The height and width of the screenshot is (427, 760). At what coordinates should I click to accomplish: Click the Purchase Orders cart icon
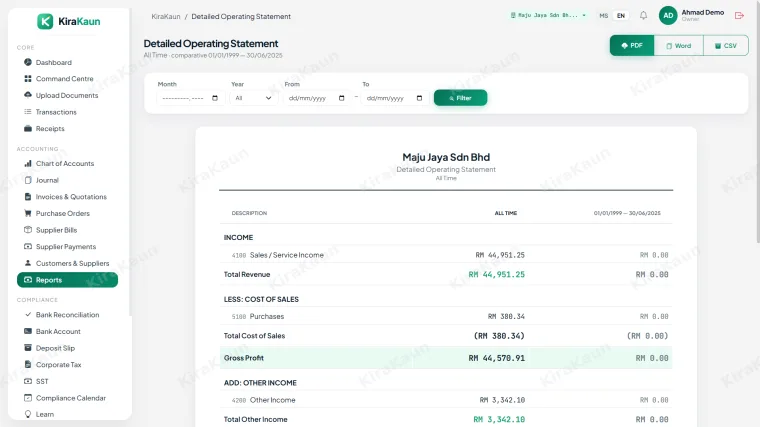coord(28,213)
